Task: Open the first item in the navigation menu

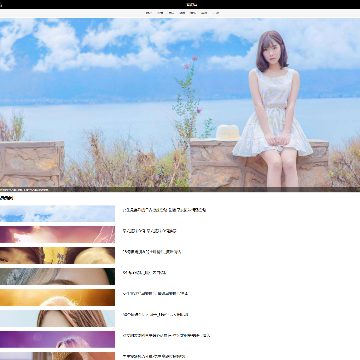Action: click(x=149, y=13)
